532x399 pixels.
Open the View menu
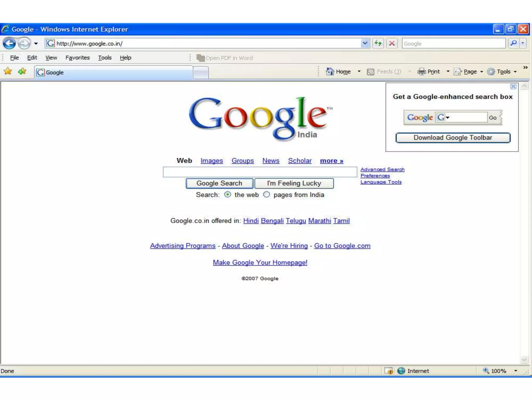pyautogui.click(x=51, y=58)
